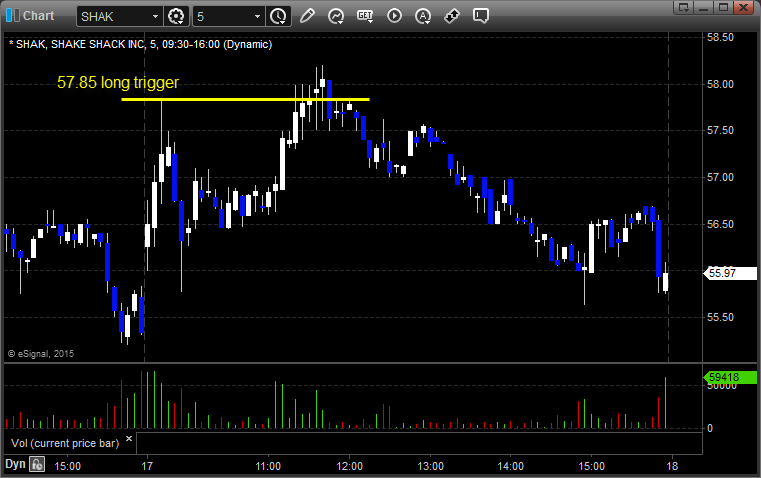Click the 58.00 price axis label
Screen dimensions: 761x478
721,84
